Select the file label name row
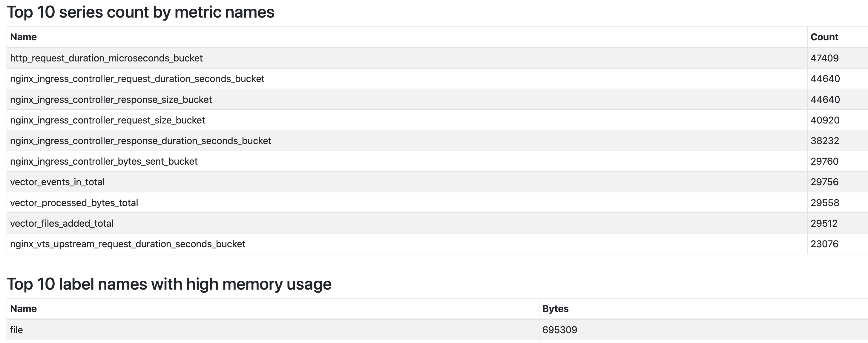 point(437,330)
